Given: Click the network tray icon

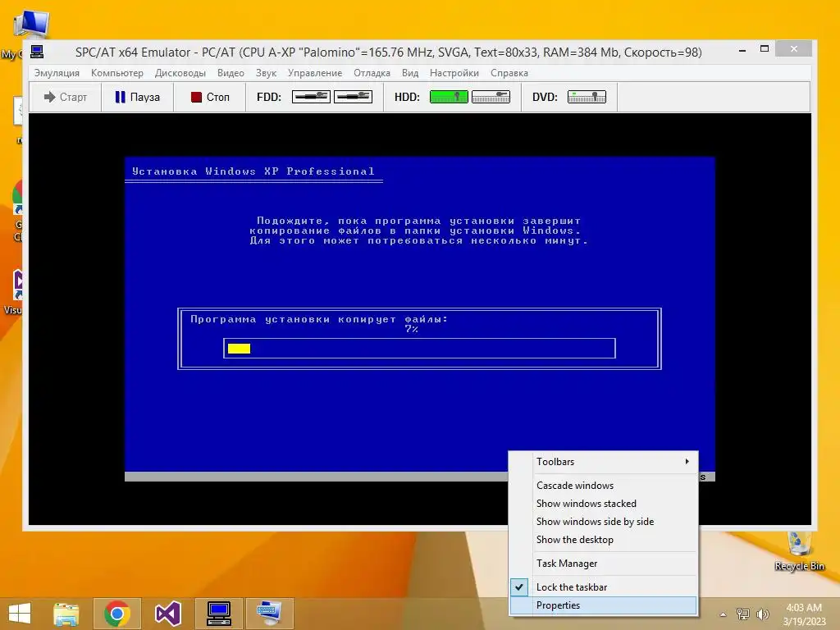Looking at the screenshot, I should pyautogui.click(x=743, y=614).
